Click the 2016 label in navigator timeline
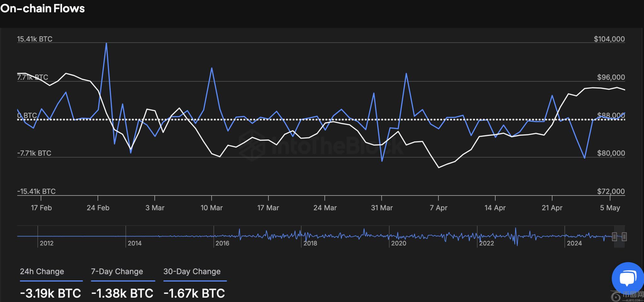 click(x=222, y=243)
